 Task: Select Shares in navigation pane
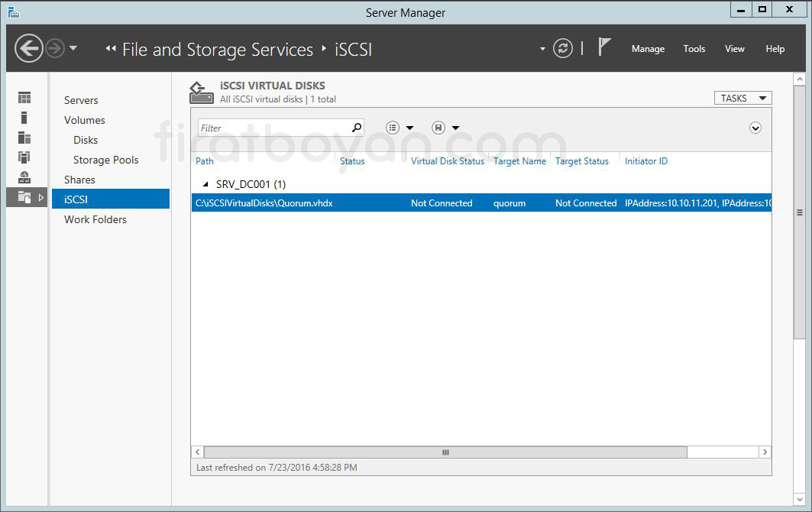pyautogui.click(x=79, y=180)
